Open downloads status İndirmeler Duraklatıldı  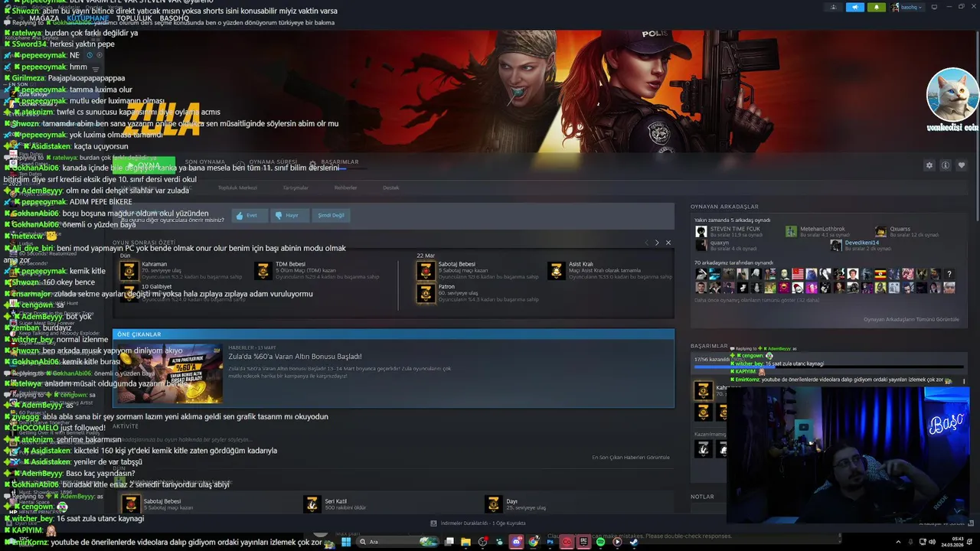pos(479,523)
